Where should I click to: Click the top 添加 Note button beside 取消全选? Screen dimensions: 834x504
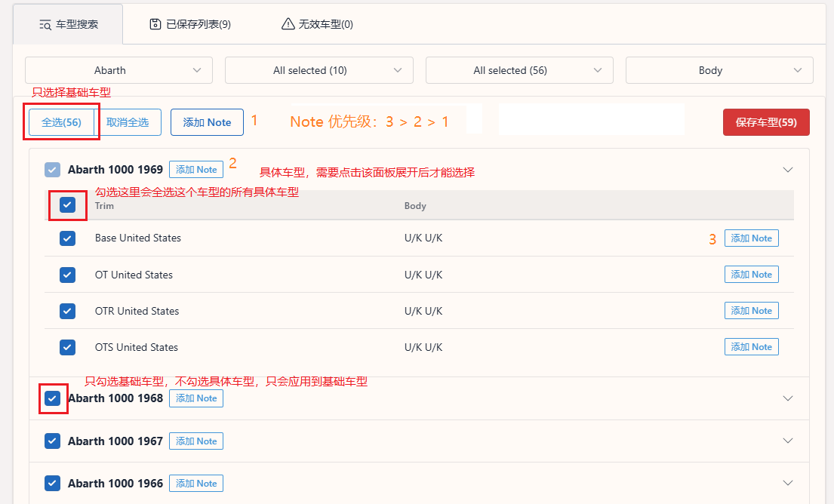[x=207, y=122]
